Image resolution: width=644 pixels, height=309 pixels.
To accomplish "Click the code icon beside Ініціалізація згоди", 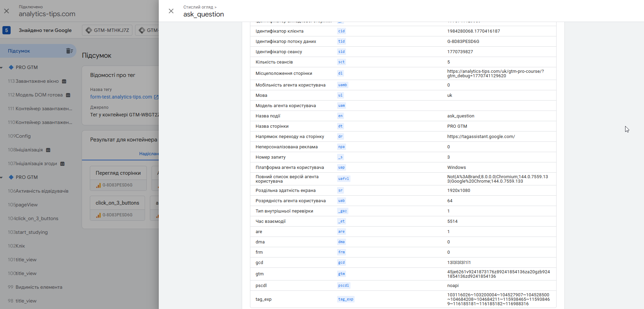I will click(x=62, y=164).
